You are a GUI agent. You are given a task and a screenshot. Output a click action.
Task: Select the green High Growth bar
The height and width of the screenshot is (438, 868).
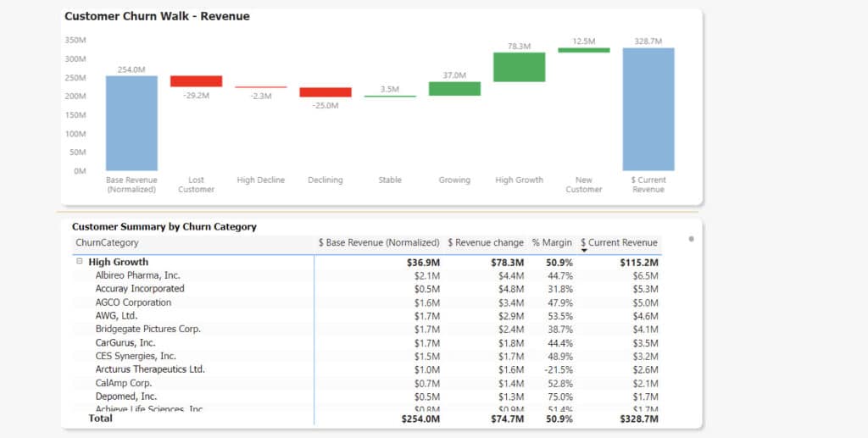pos(520,68)
